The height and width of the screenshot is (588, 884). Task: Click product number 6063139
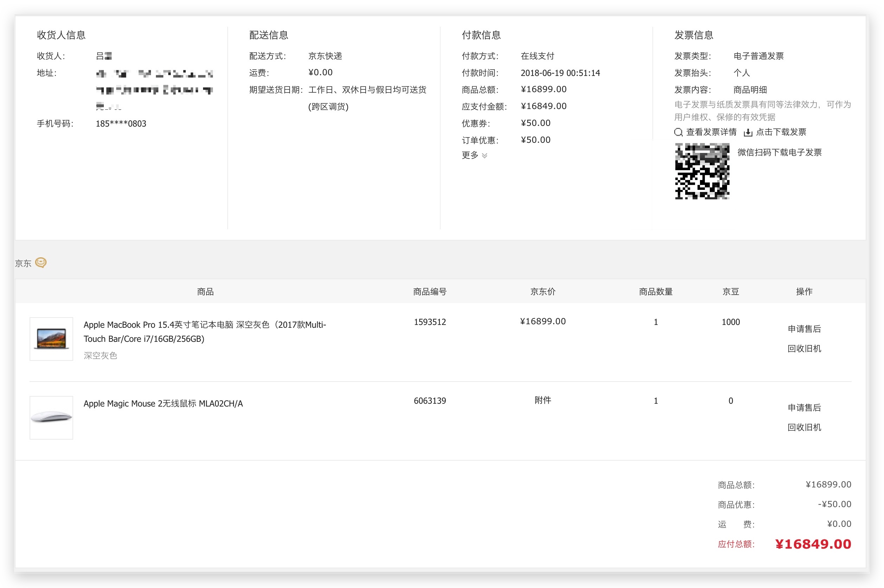click(x=430, y=401)
